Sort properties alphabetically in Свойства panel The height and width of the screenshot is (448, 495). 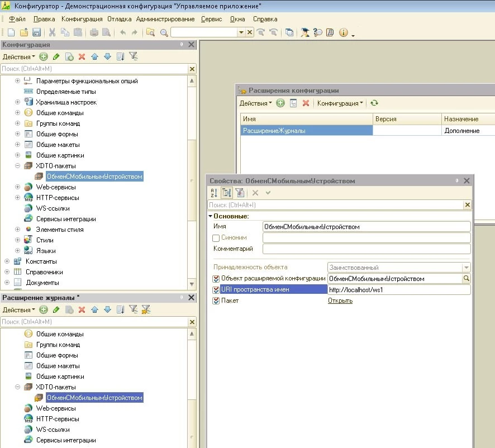click(214, 193)
